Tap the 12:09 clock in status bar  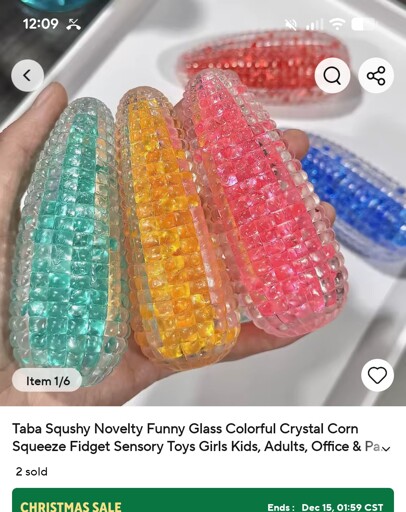[41, 24]
